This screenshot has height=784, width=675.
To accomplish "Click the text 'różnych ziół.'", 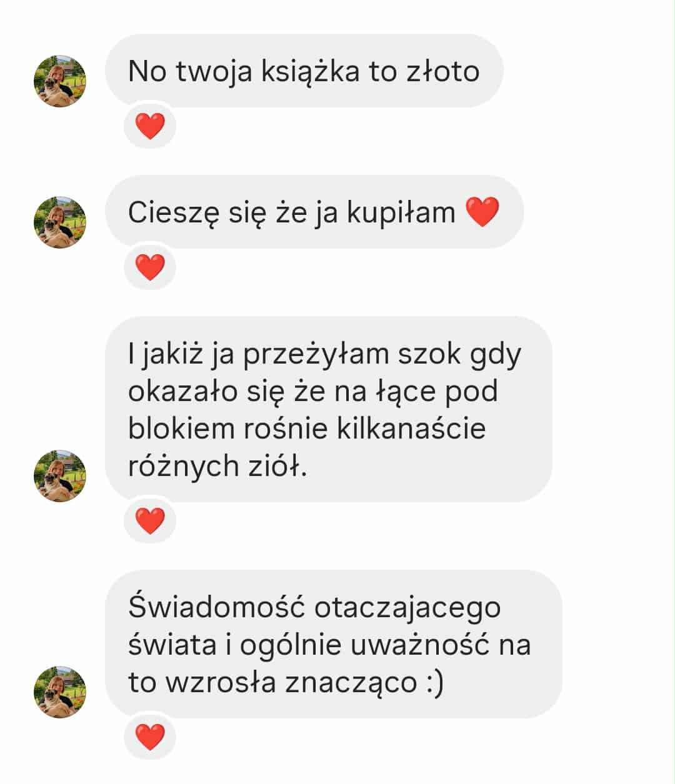I will tap(218, 466).
